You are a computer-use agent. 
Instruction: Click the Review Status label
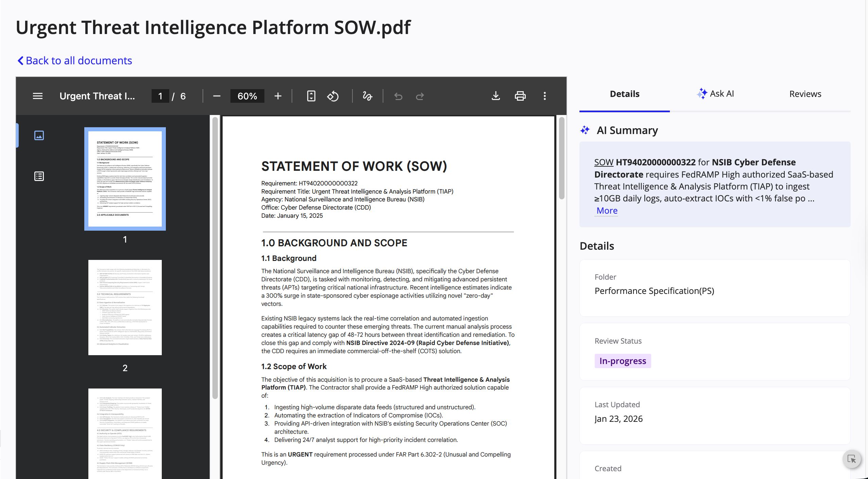click(x=618, y=341)
